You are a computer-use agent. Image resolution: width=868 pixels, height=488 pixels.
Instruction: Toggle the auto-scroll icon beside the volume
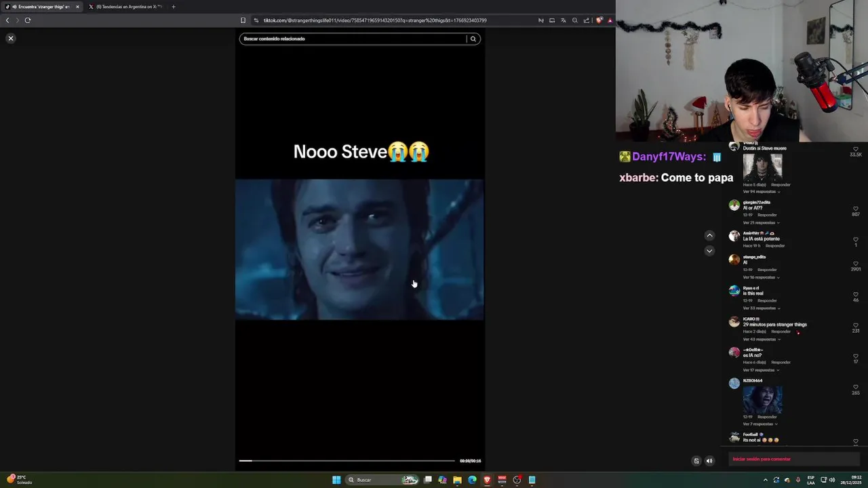click(696, 461)
